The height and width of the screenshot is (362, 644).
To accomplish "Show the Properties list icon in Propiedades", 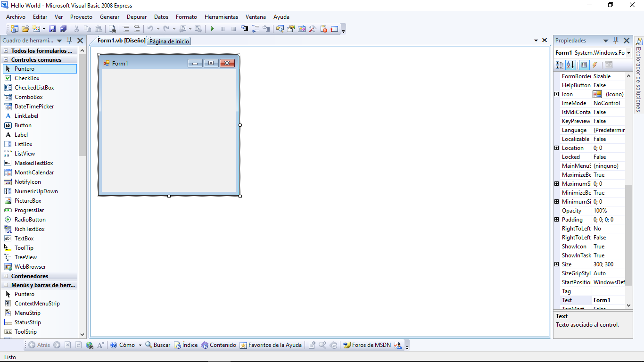I will coord(584,65).
